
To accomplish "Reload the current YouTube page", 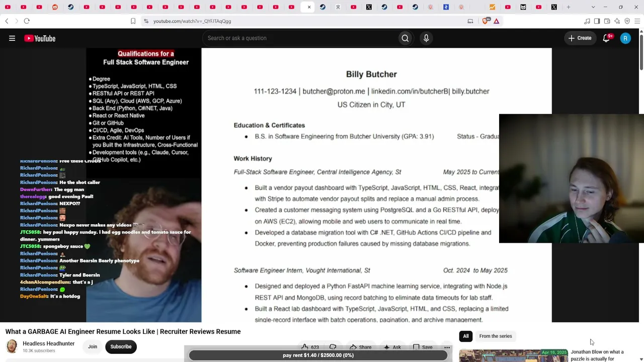I will click(27, 21).
